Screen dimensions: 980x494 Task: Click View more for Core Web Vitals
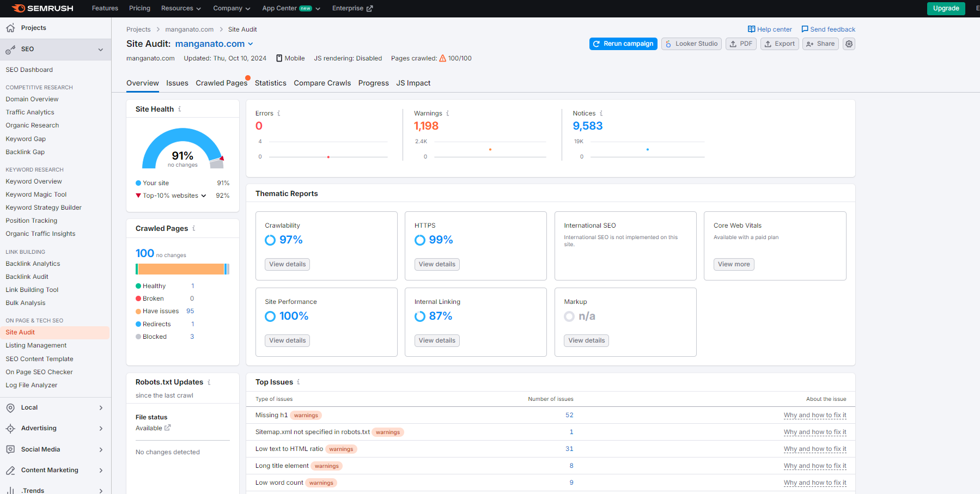pyautogui.click(x=734, y=264)
